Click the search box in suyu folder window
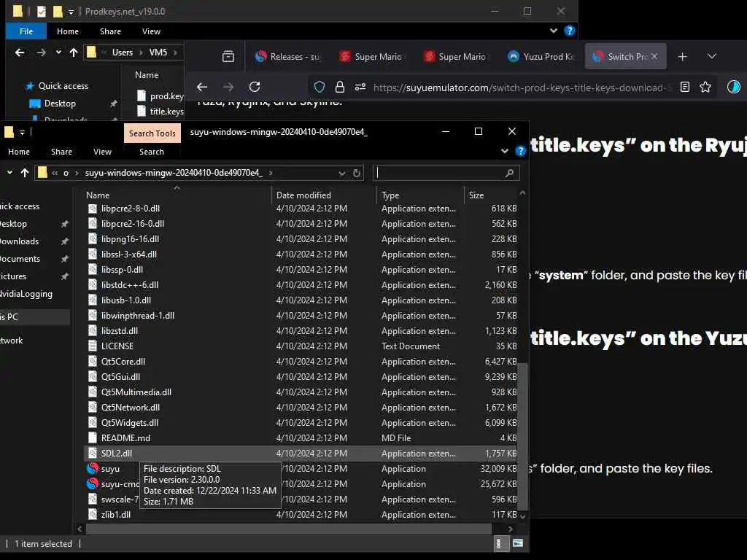The width and height of the screenshot is (747, 560). pyautogui.click(x=446, y=174)
